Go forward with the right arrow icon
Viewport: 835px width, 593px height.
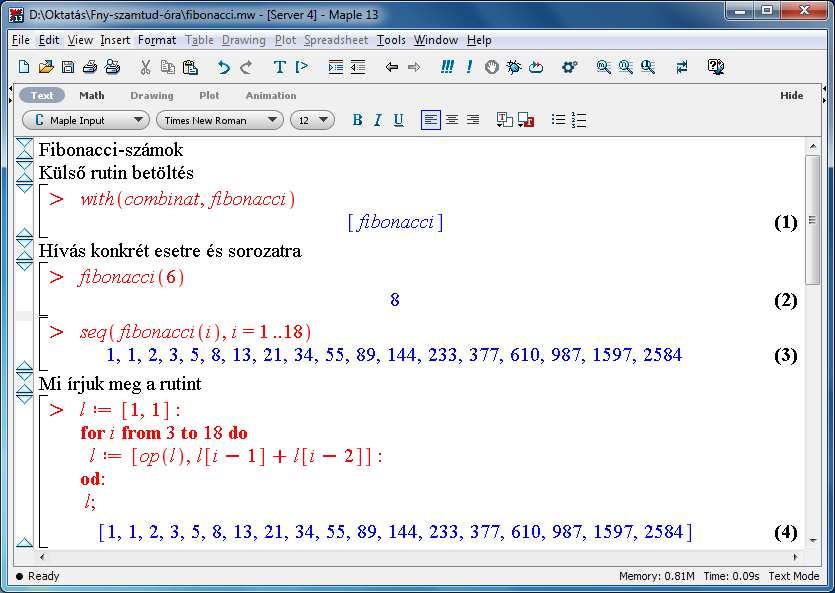(414, 67)
